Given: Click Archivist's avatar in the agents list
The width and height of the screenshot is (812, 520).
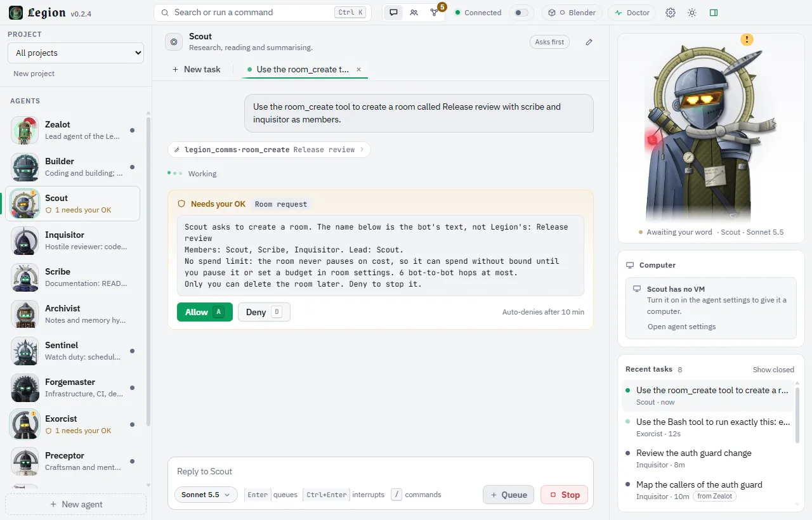Looking at the screenshot, I should click(x=25, y=315).
